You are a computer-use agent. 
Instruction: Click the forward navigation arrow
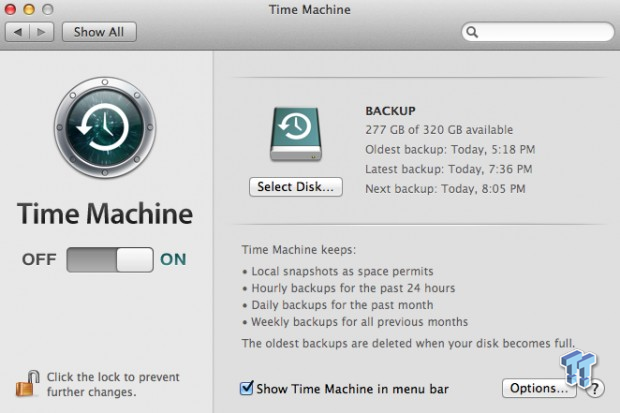point(42,32)
